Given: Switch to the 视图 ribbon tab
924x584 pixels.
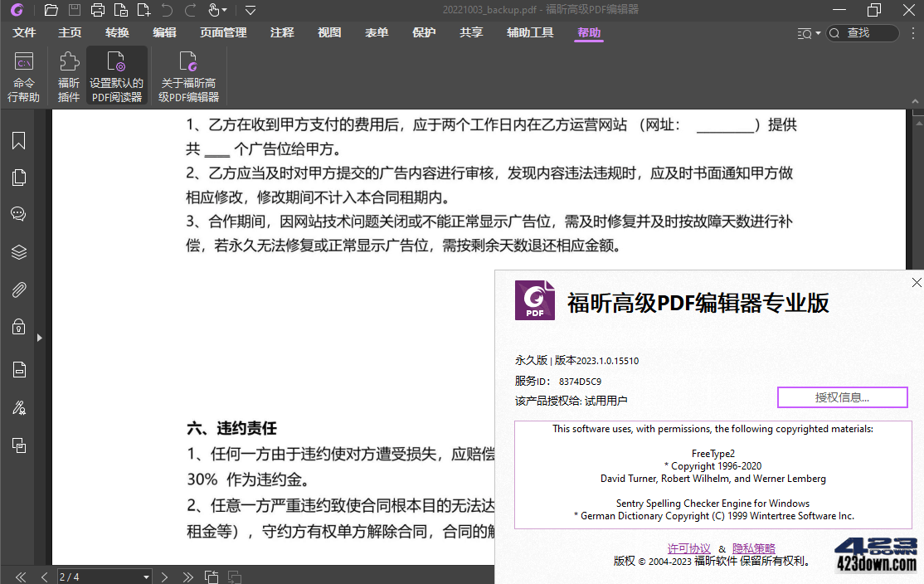Looking at the screenshot, I should pos(328,33).
